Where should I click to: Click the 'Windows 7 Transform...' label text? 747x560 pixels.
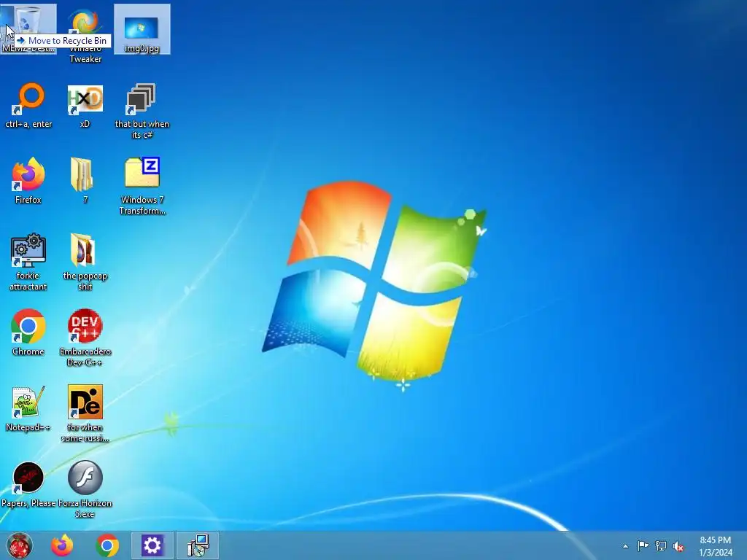(142, 205)
